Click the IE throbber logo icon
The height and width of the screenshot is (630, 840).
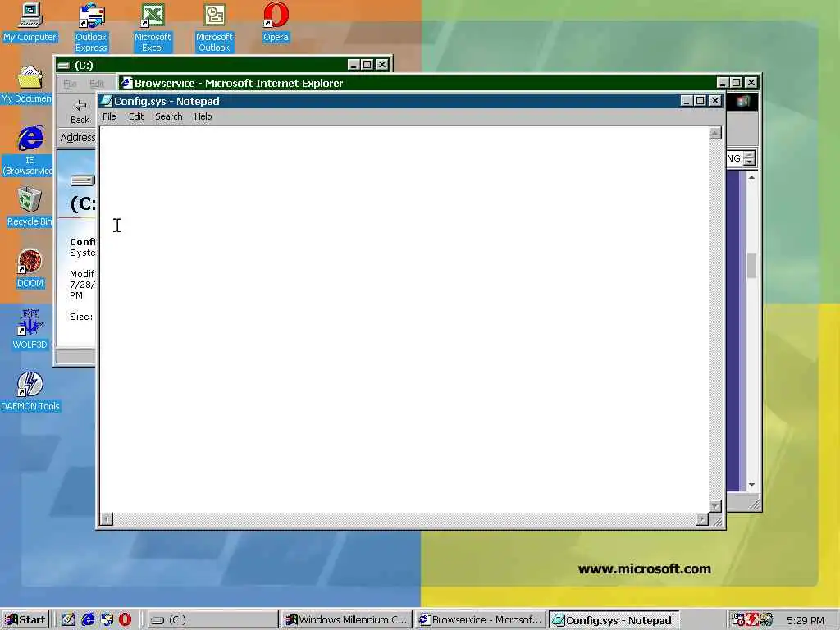tap(742, 101)
